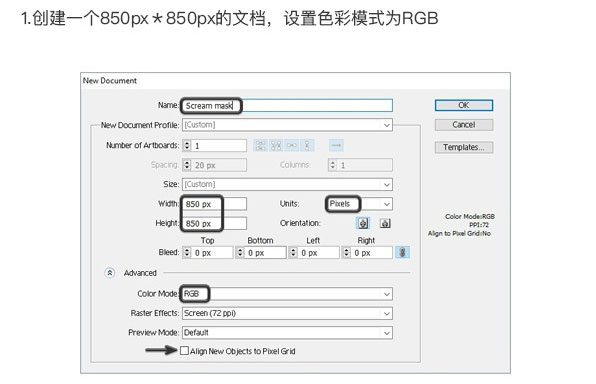
Task: Open the New Document Profile dropdown
Action: 287,125
